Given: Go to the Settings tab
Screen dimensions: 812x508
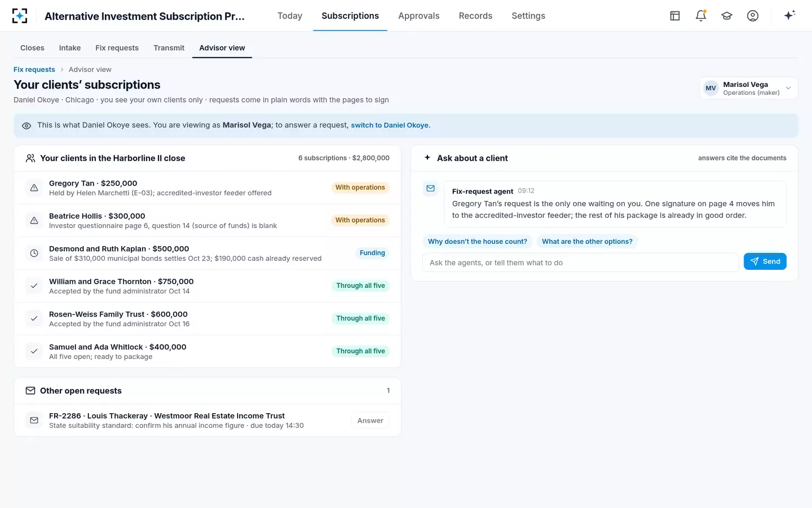Looking at the screenshot, I should pyautogui.click(x=528, y=16).
